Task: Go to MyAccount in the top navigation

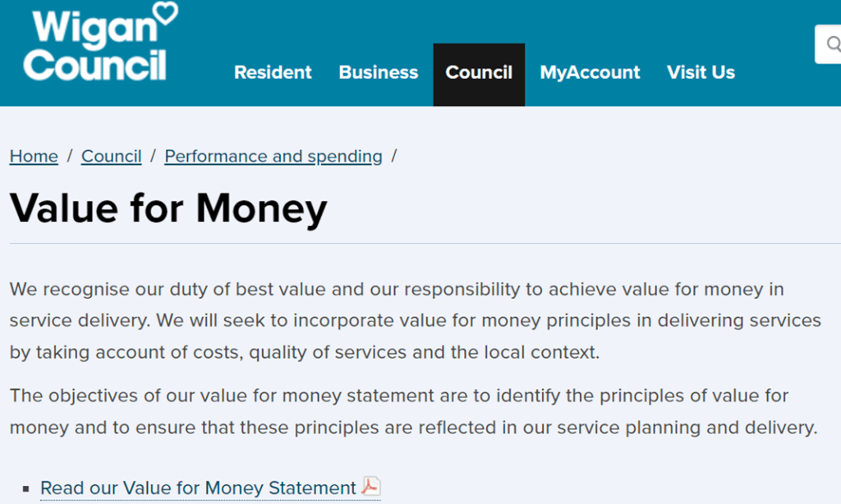Action: pos(590,72)
